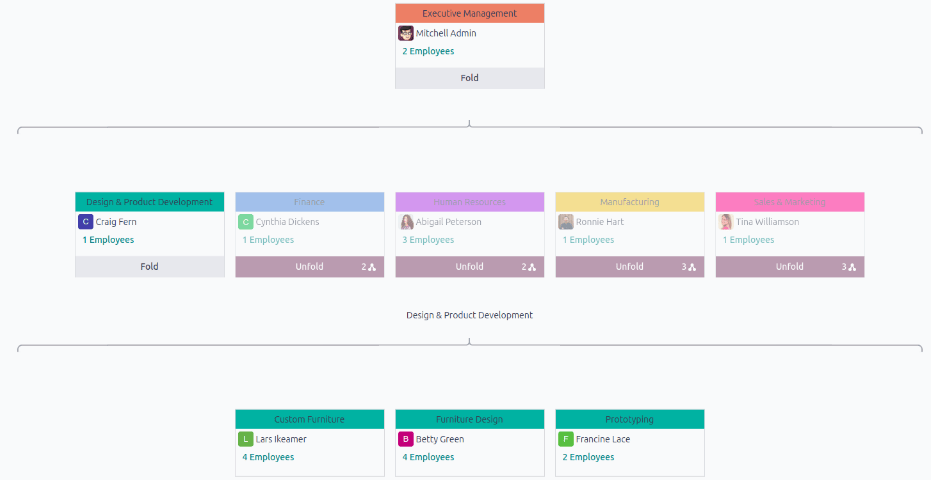Fold the Design & Product Development card
Viewport: 931px width, 480px height.
pyautogui.click(x=149, y=267)
